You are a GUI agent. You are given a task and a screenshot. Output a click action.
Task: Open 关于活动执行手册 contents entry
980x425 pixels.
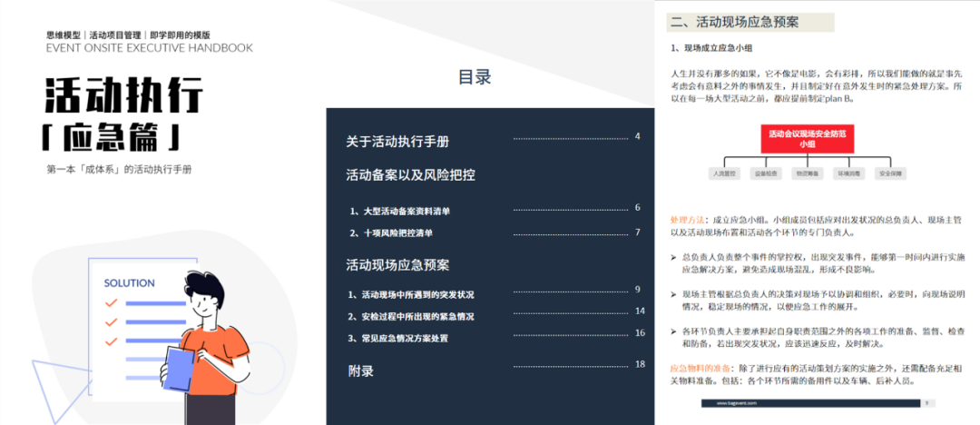coord(397,142)
